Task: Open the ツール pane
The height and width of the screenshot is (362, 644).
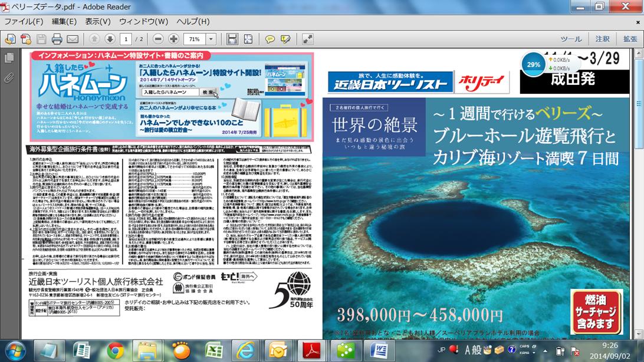Action: click(x=571, y=39)
